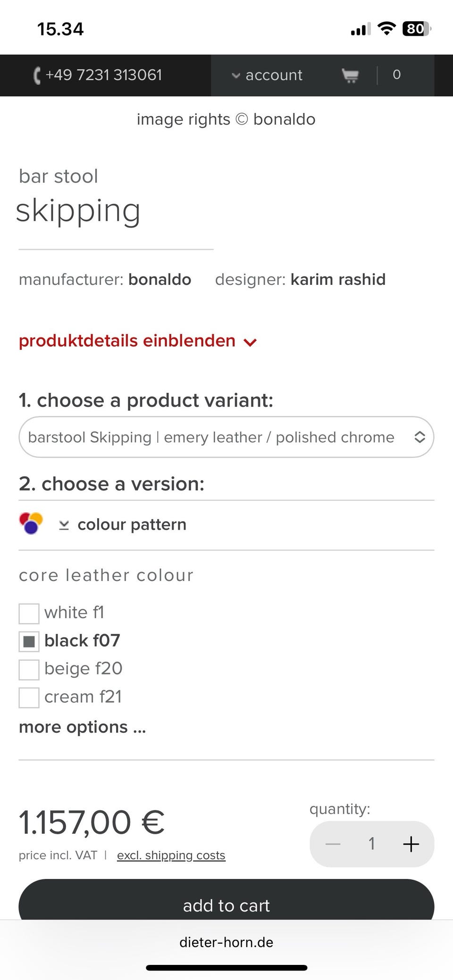Open the product variant dropdown
This screenshot has height=980, width=453.
tap(226, 437)
